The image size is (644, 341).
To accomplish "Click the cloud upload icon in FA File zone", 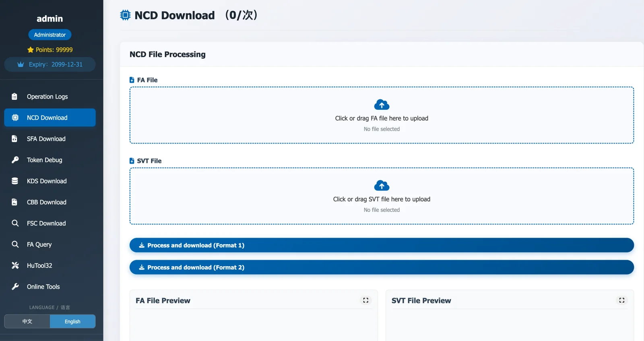I will tap(382, 105).
